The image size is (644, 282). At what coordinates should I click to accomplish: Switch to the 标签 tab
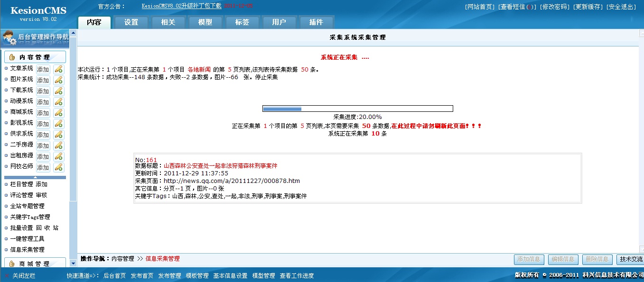(x=242, y=22)
